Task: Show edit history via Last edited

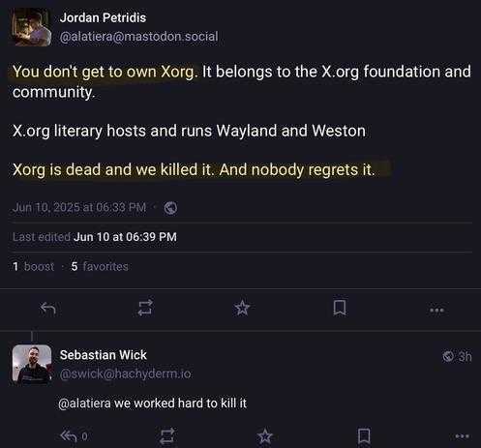Action: 95,237
